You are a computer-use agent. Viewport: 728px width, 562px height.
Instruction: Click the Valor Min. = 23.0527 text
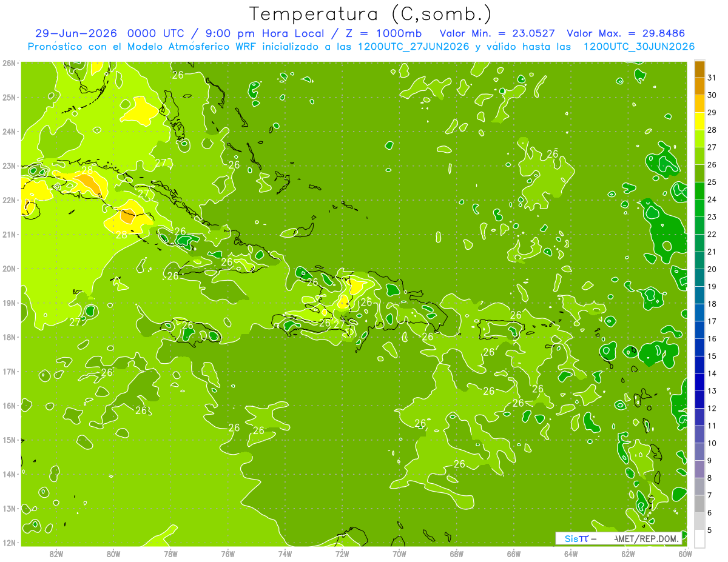(x=497, y=33)
